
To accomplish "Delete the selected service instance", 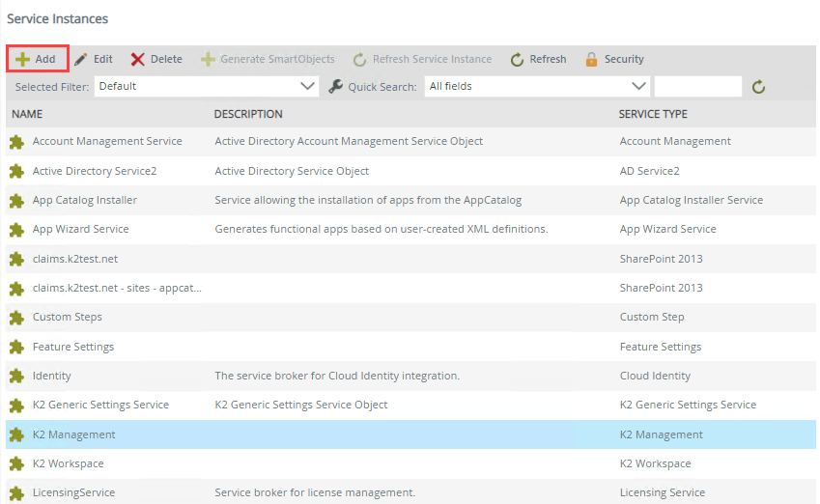I will (156, 59).
